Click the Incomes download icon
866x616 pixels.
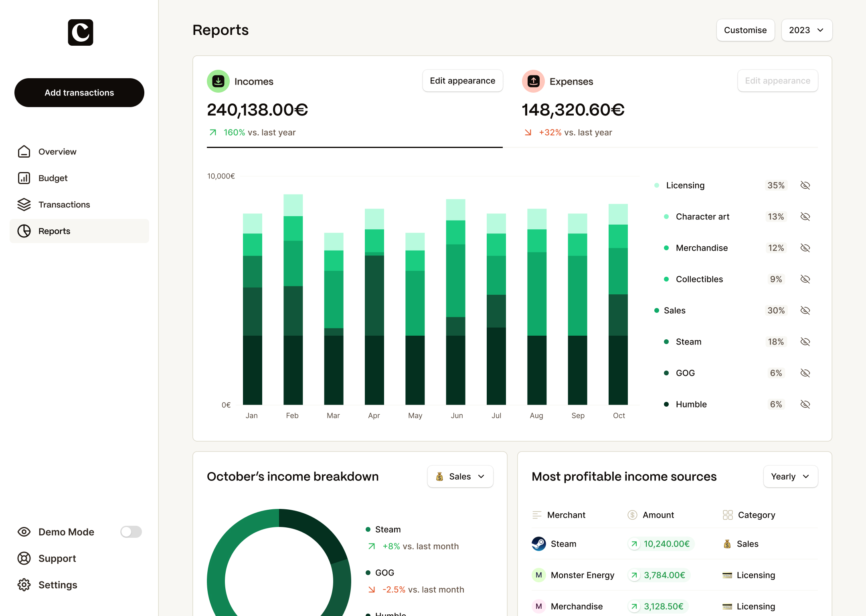(x=218, y=81)
